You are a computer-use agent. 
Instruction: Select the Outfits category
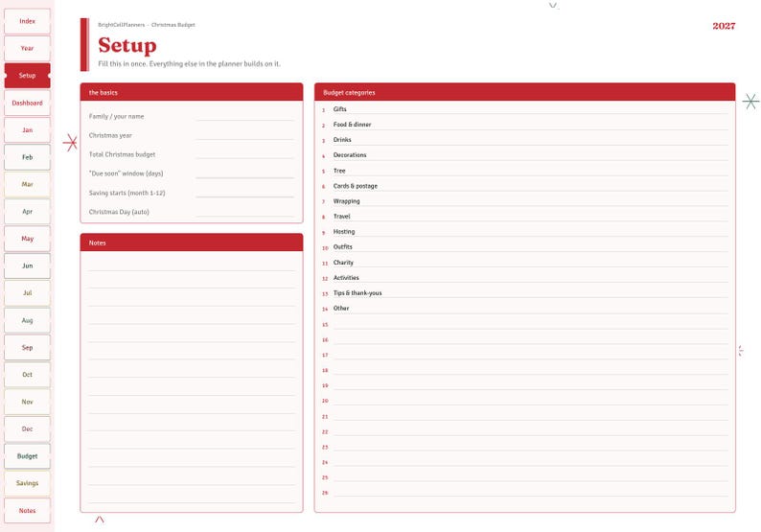[525, 247]
